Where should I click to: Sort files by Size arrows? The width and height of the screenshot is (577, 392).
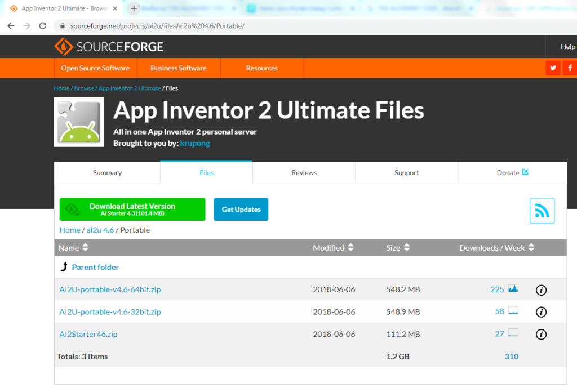(x=407, y=247)
